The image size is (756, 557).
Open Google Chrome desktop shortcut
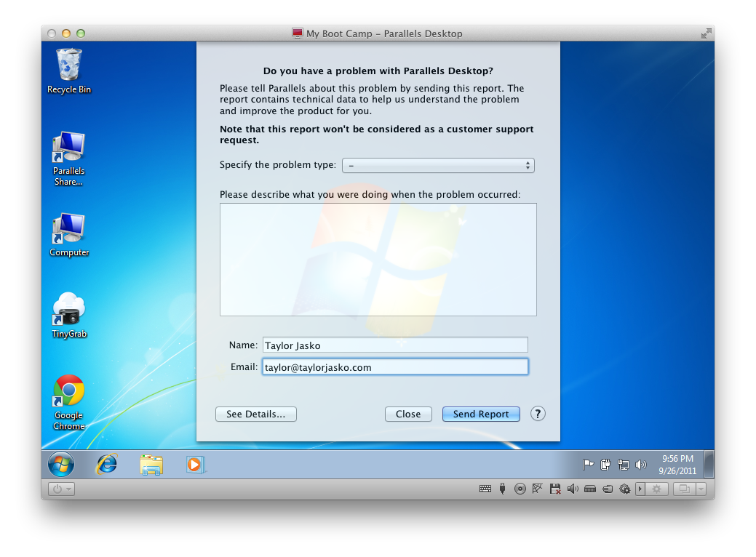pyautogui.click(x=69, y=393)
